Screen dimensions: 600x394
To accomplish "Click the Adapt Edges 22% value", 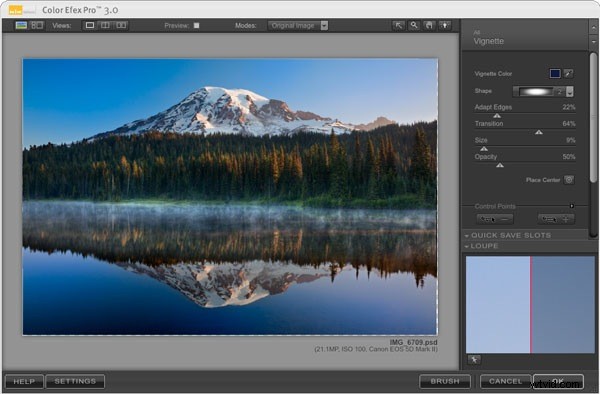I will (x=569, y=107).
